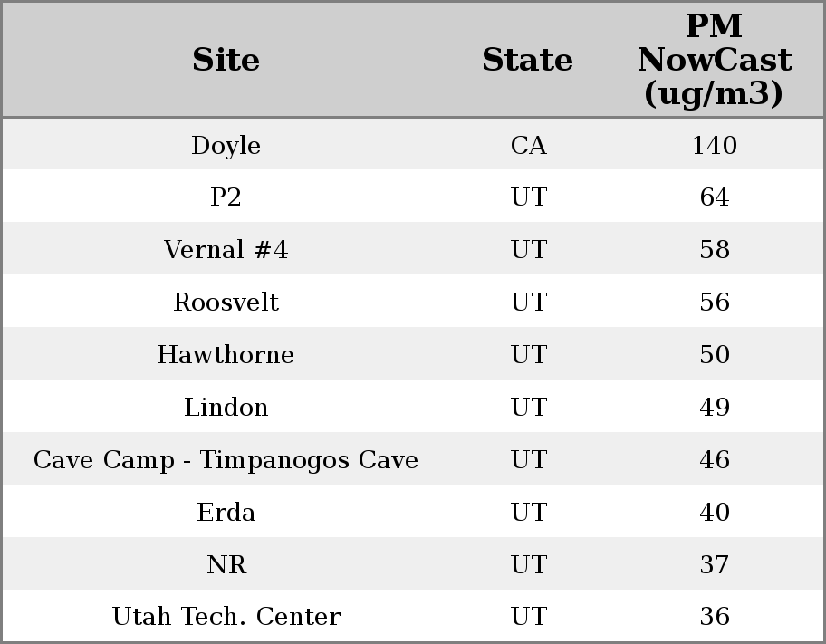The image size is (826, 644).
Task: Click Cave Camp - Timpanogos Cave
Action: [226, 460]
